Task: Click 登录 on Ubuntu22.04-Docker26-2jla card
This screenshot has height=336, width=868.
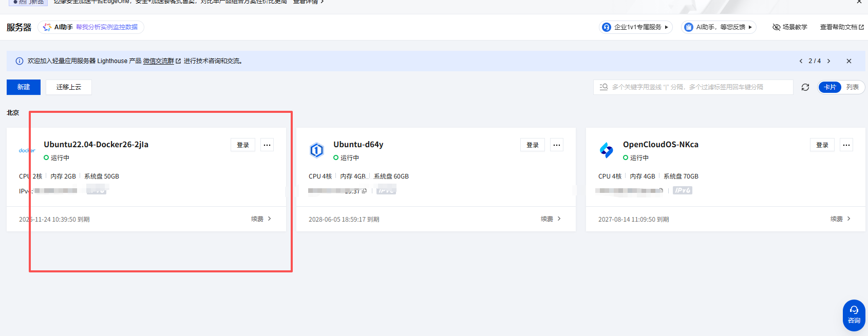Action: click(x=243, y=145)
